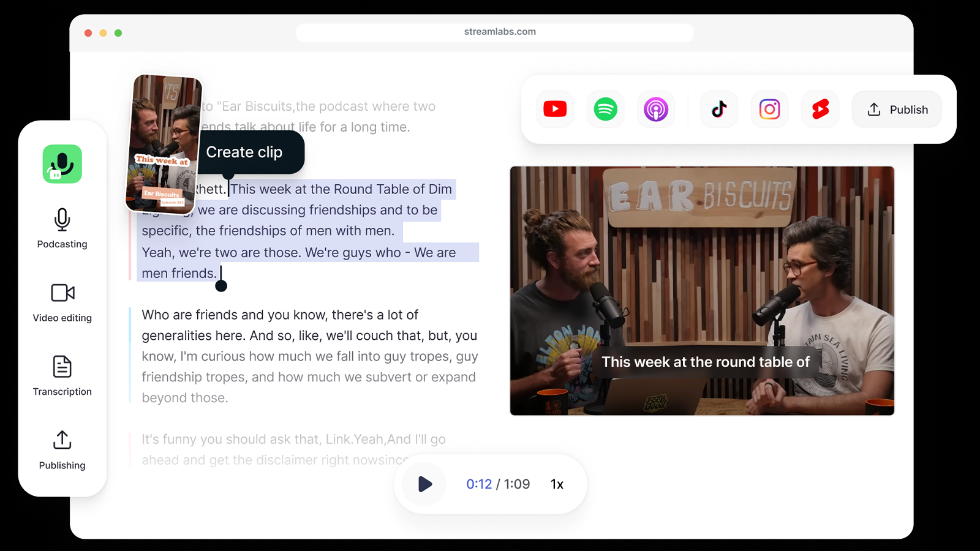Click the YouTube platform icon
The height and width of the screenshot is (551, 980).
coord(555,110)
